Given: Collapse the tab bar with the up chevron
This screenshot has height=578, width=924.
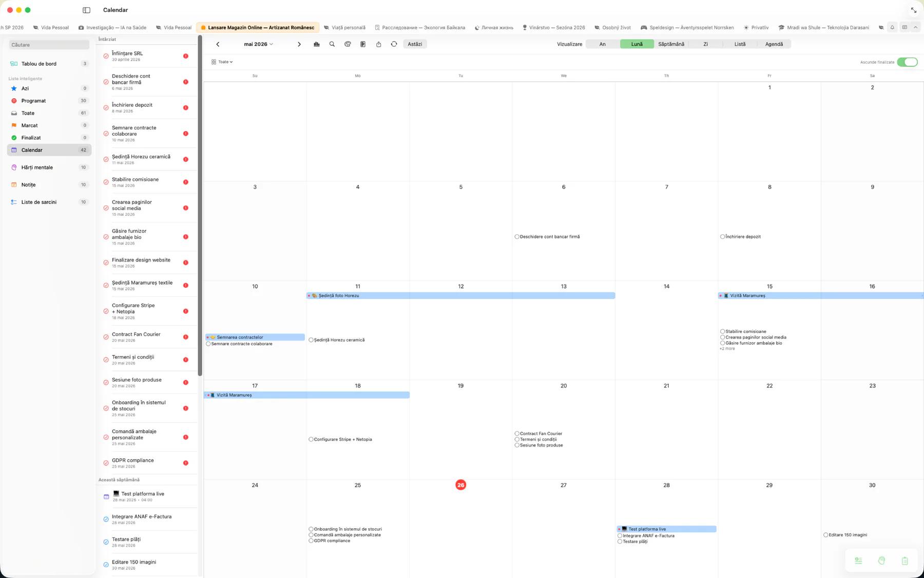Looking at the screenshot, I should point(916,27).
